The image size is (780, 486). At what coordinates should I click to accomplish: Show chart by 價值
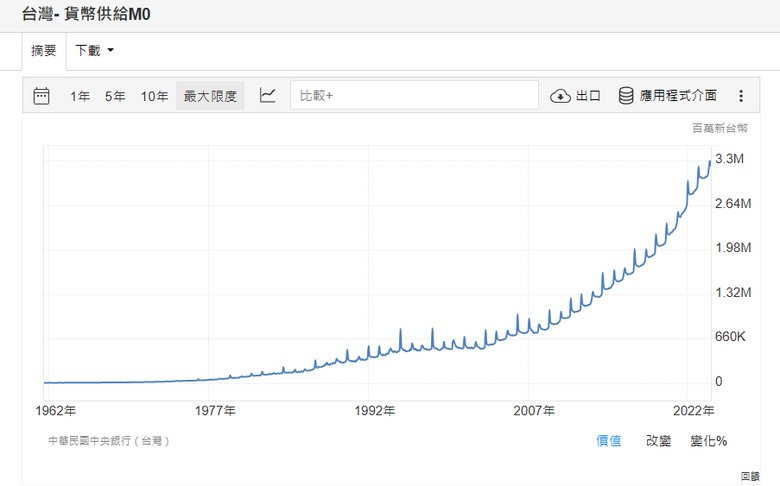click(x=608, y=441)
